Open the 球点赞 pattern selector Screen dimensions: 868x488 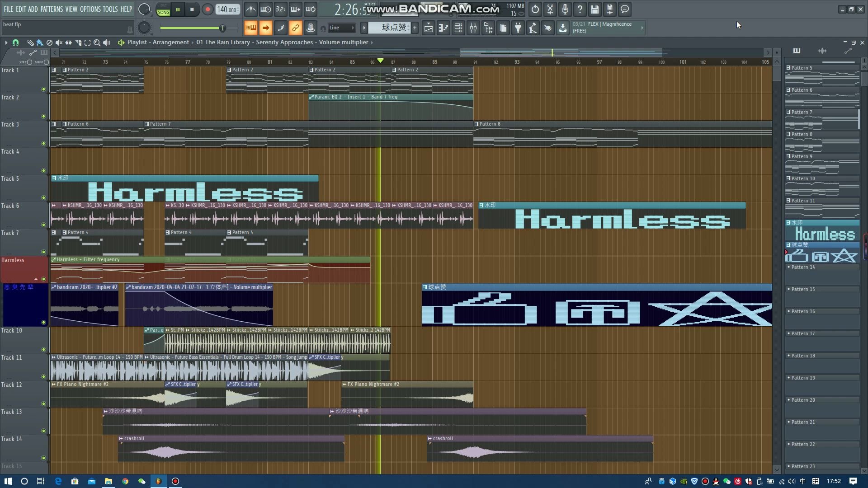click(390, 28)
